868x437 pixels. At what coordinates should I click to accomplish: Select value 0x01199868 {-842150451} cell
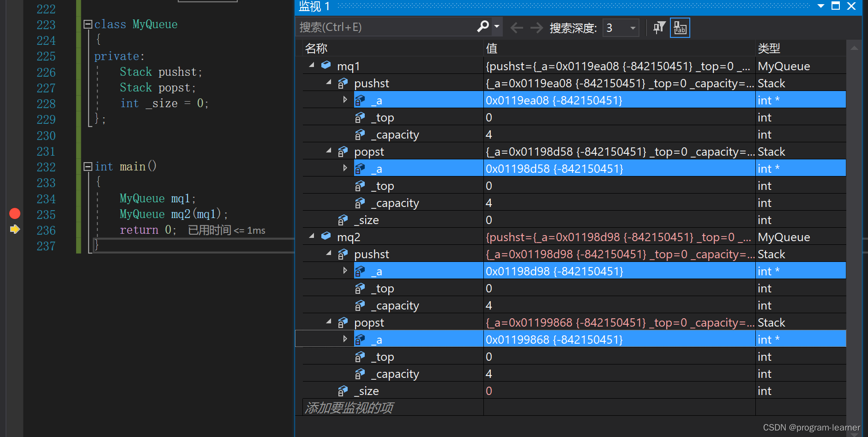click(619, 340)
